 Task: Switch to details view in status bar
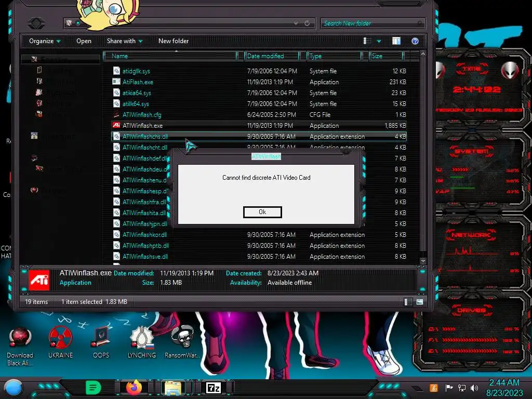tap(408, 302)
